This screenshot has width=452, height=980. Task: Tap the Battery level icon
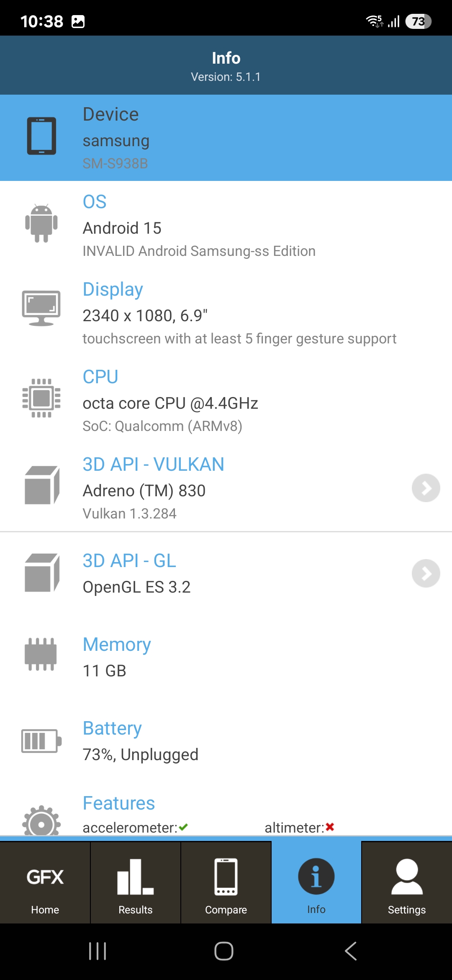tap(41, 741)
